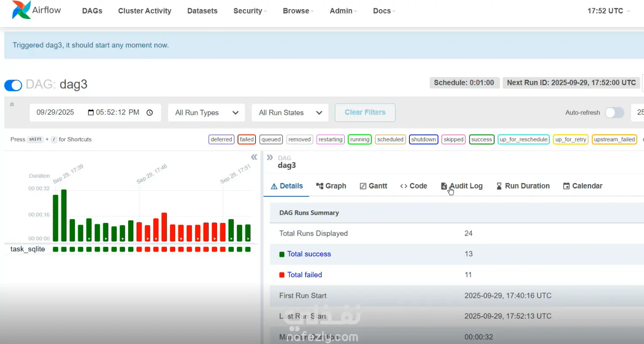The height and width of the screenshot is (344, 644).
Task: Click the DAG Runs Summary heading
Action: pyautogui.click(x=309, y=213)
